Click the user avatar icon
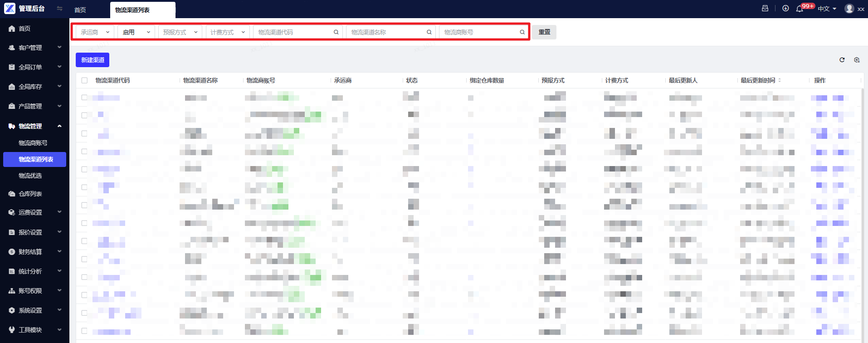This screenshot has width=868, height=343. coord(849,9)
